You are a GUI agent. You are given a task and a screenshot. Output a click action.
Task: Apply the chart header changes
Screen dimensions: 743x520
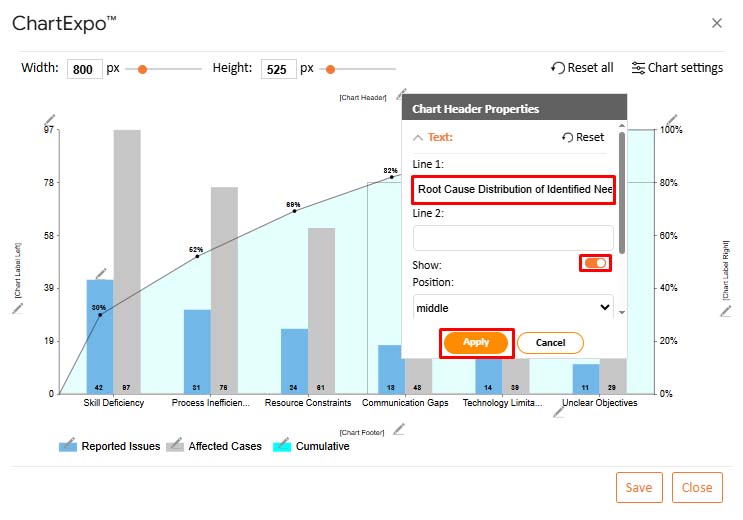[x=476, y=342]
